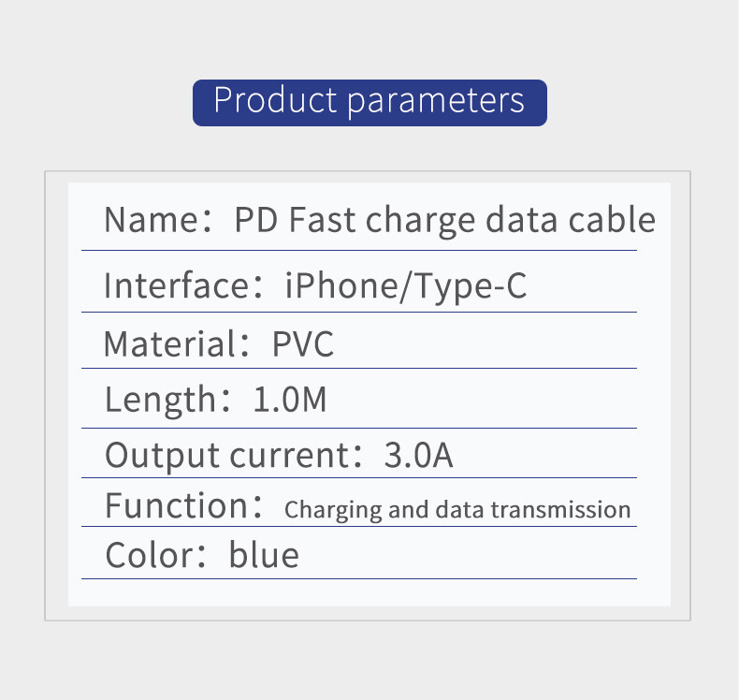Image resolution: width=739 pixels, height=700 pixels.
Task: Select the iPhone/Type-C value
Action: [x=406, y=286]
